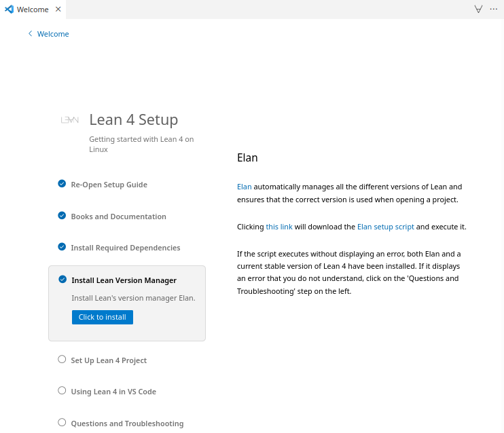
Task: Click the Lean logo beside setup title
Action: 70,120
